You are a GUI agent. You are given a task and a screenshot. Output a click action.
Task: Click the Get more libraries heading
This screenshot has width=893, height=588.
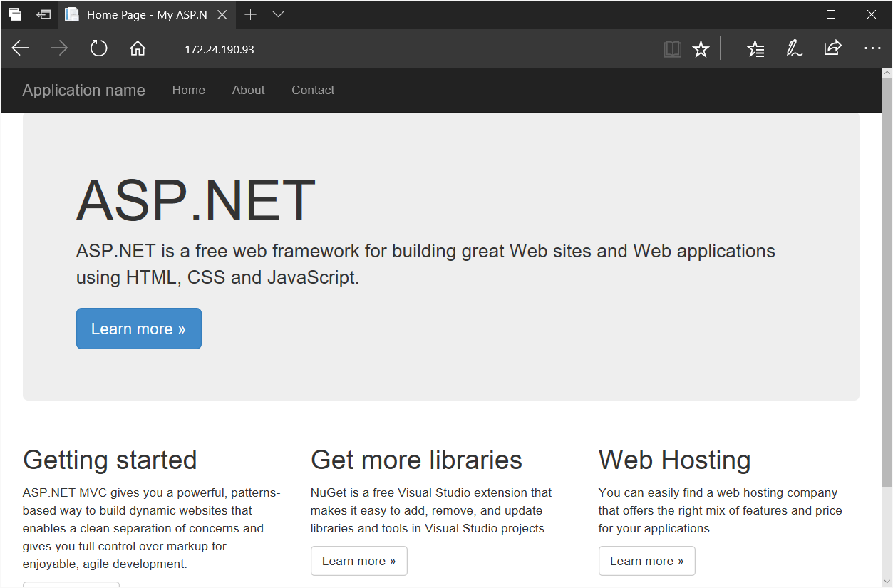pyautogui.click(x=416, y=460)
